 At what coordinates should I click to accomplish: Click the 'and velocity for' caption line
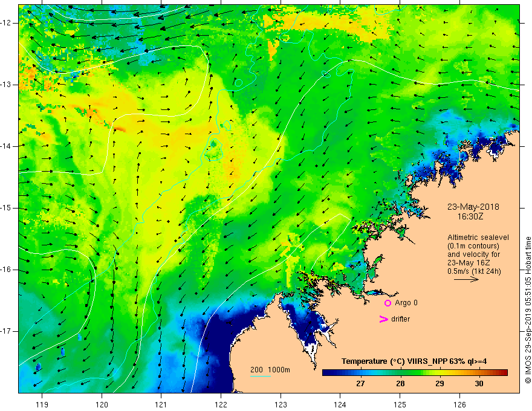[x=473, y=254]
